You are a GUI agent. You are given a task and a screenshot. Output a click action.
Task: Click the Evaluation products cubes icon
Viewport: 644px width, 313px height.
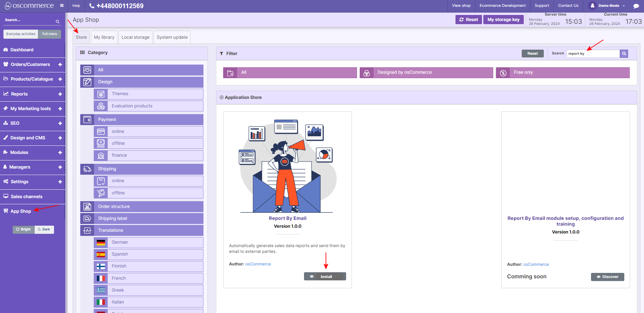tap(101, 106)
